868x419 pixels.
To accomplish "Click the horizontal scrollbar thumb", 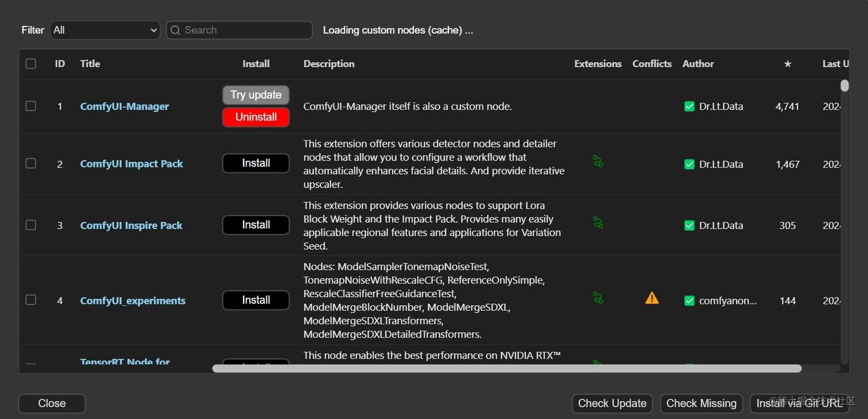I will point(506,368).
